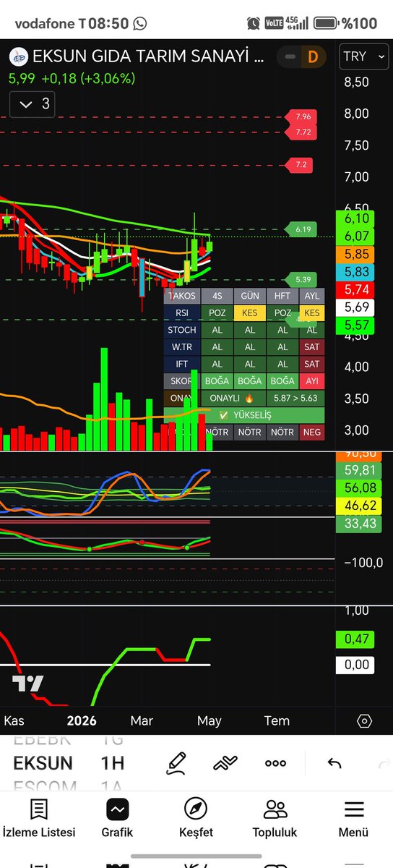This screenshot has width=393, height=868.
Task: Tap the 6.19 green price level label
Action: click(x=301, y=229)
